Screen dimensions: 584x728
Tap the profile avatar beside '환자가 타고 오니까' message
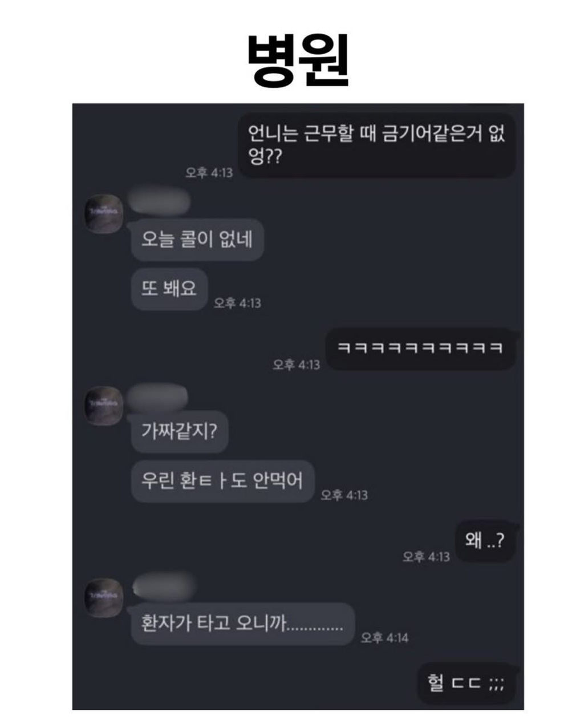[104, 597]
